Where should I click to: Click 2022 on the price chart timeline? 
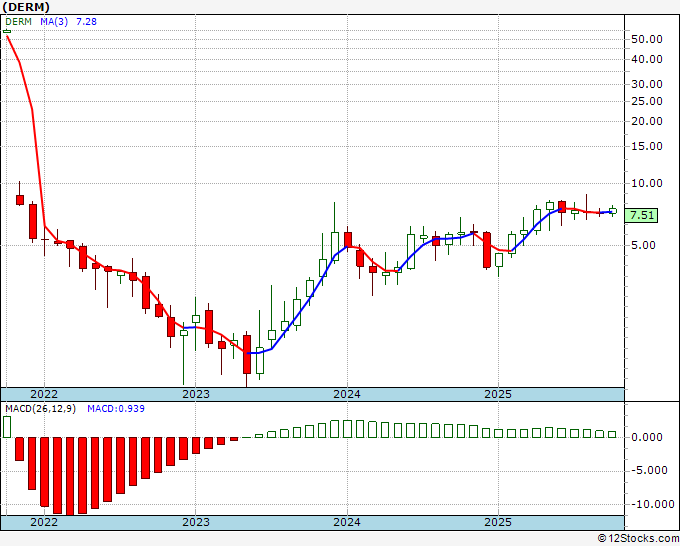pos(44,394)
